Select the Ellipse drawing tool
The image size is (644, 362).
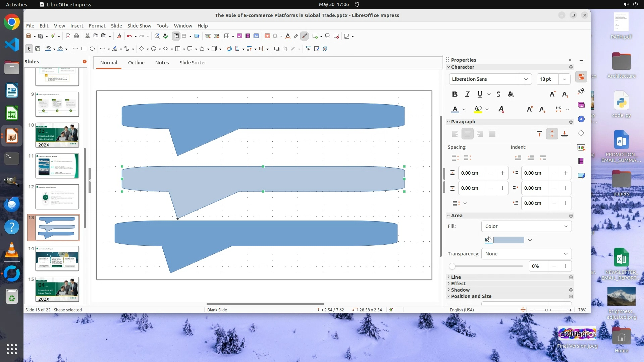(92, 49)
